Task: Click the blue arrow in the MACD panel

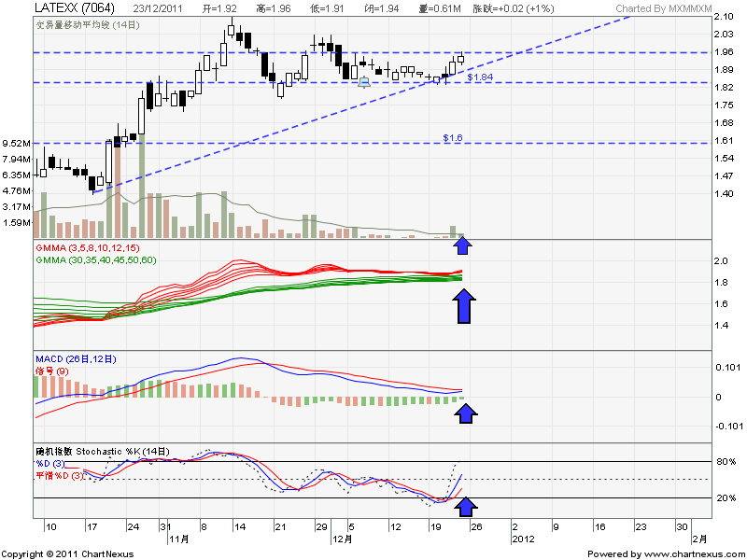Action: tap(464, 412)
